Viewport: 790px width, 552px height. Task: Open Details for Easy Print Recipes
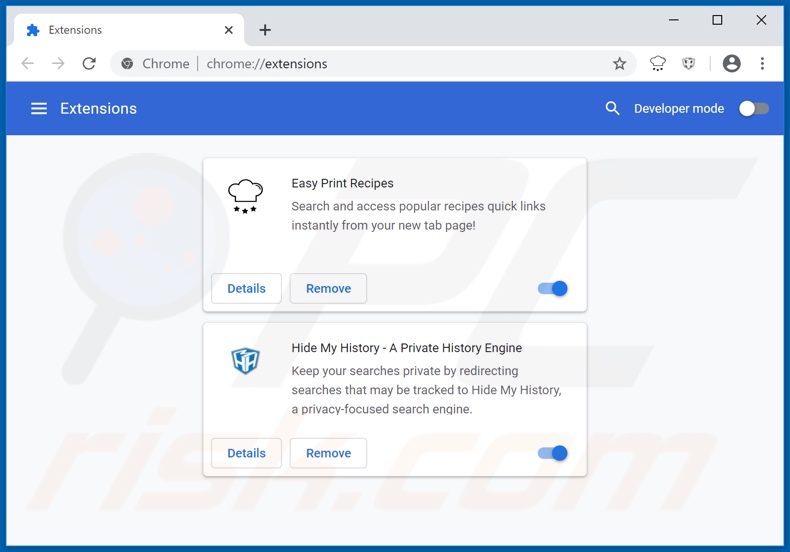[246, 289]
